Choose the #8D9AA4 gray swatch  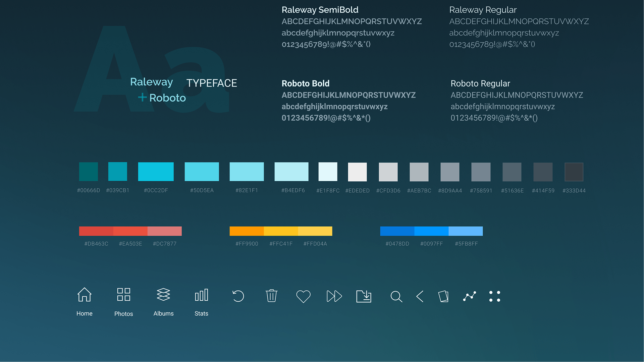click(450, 172)
